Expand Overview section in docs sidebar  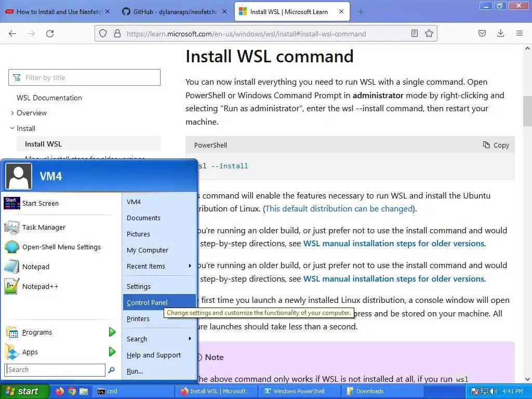point(12,113)
